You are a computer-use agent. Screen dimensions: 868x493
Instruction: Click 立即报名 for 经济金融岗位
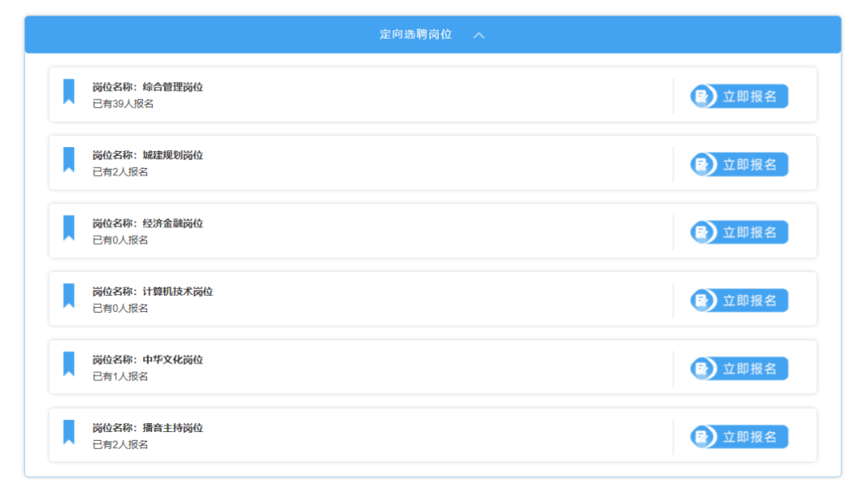[739, 232]
